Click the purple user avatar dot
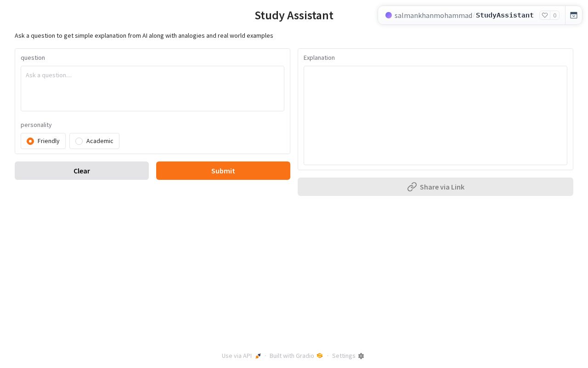 coord(389,15)
